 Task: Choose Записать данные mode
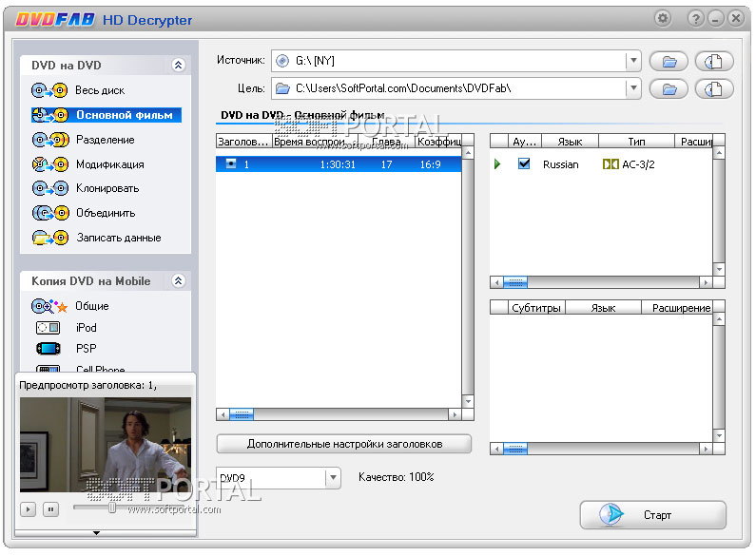119,238
